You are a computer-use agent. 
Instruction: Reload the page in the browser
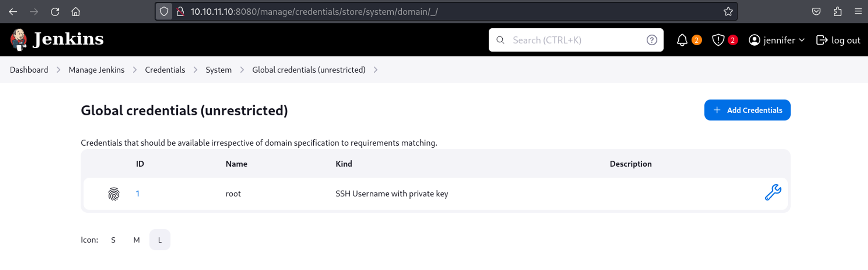coord(55,12)
